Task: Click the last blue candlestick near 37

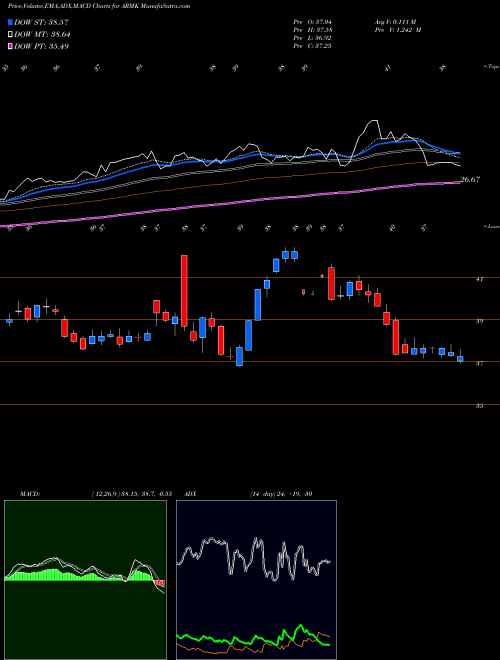Action: click(460, 359)
